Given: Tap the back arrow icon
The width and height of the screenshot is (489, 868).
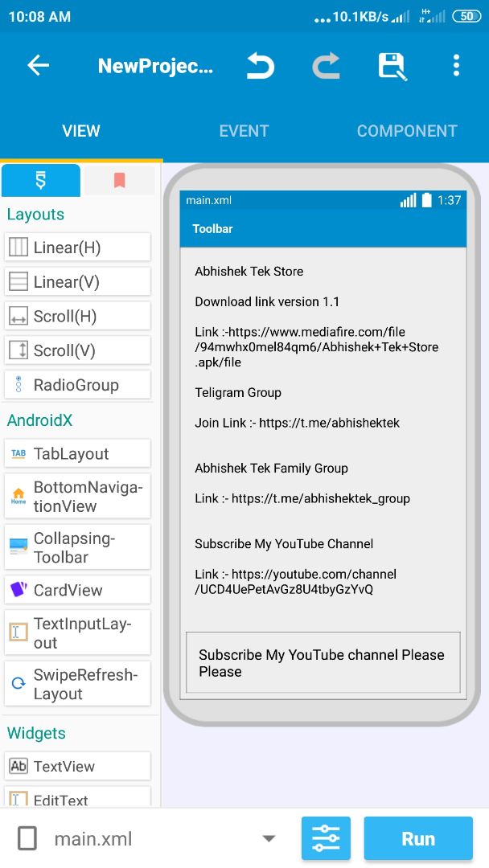Looking at the screenshot, I should pos(38,66).
